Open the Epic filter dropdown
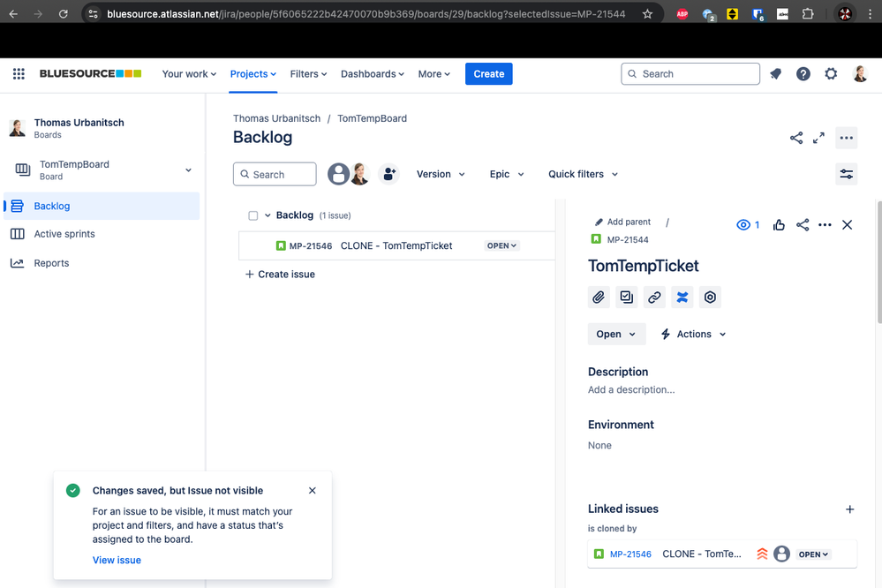Screen dimensions: 882x588 point(507,174)
